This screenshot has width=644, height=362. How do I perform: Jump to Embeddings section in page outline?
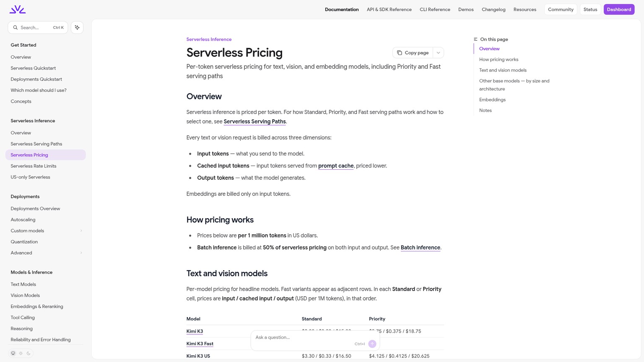pos(492,100)
